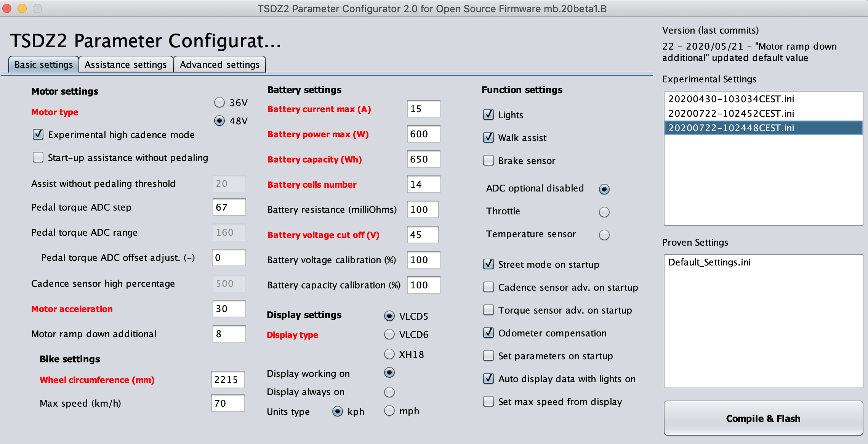Select the XH18 display type
Screen dimensions: 868x444
pyautogui.click(x=389, y=354)
